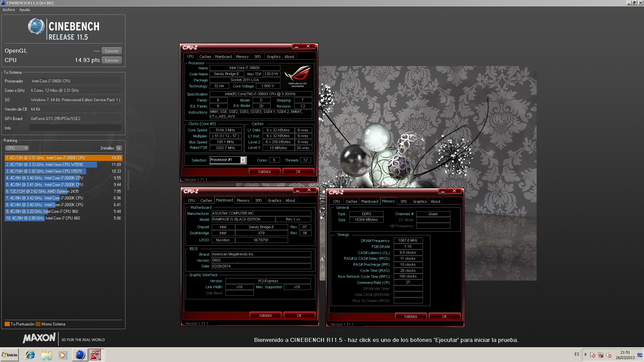Click the left panel resize grip
The width and height of the screenshot is (644, 362).
tap(128, 180)
